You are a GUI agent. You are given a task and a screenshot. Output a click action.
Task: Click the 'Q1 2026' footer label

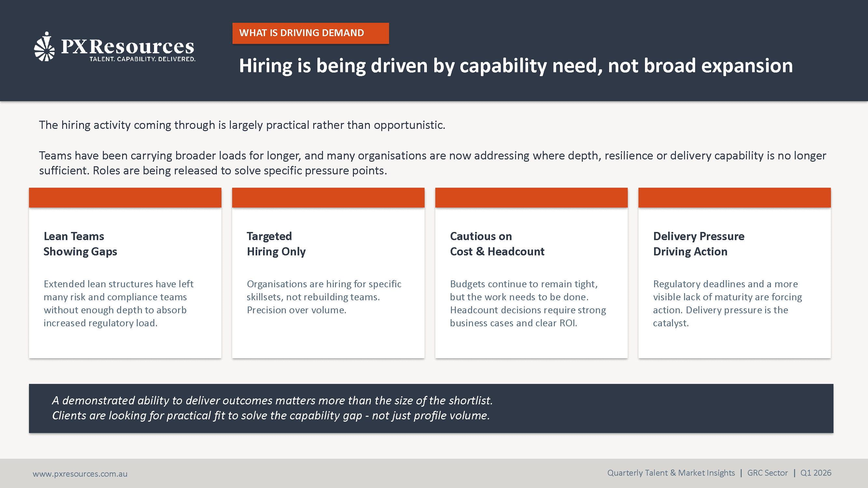point(816,473)
